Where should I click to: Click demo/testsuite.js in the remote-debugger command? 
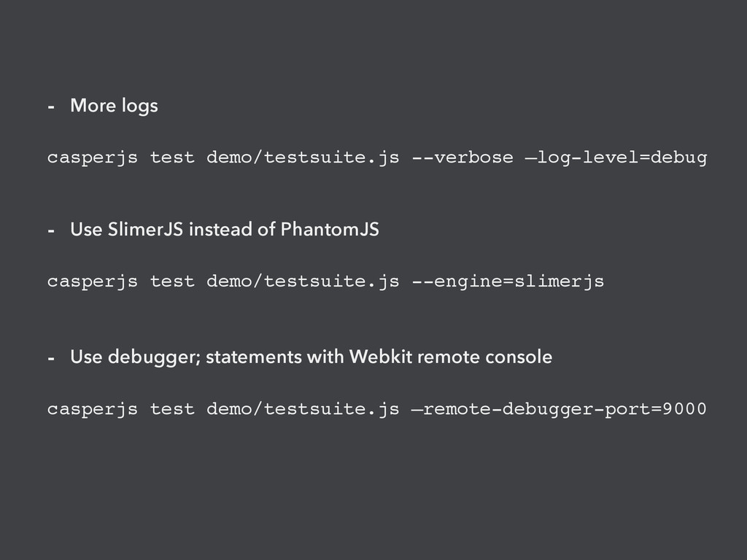coord(303,410)
